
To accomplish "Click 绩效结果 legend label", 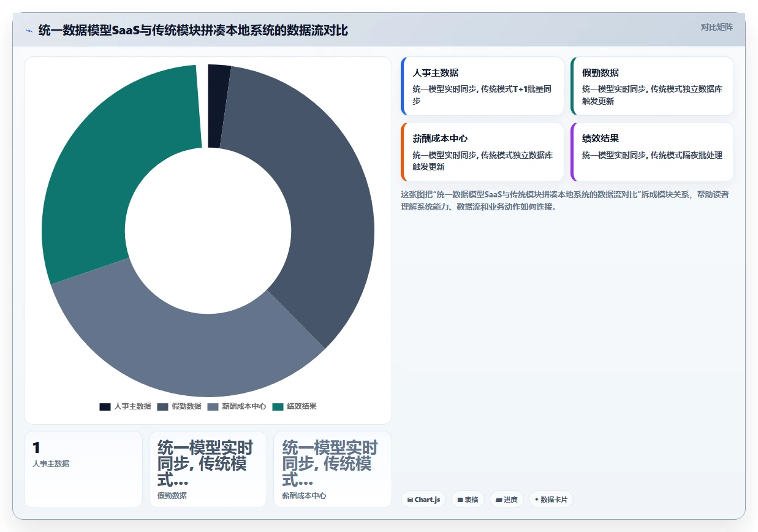I will pyautogui.click(x=301, y=406).
